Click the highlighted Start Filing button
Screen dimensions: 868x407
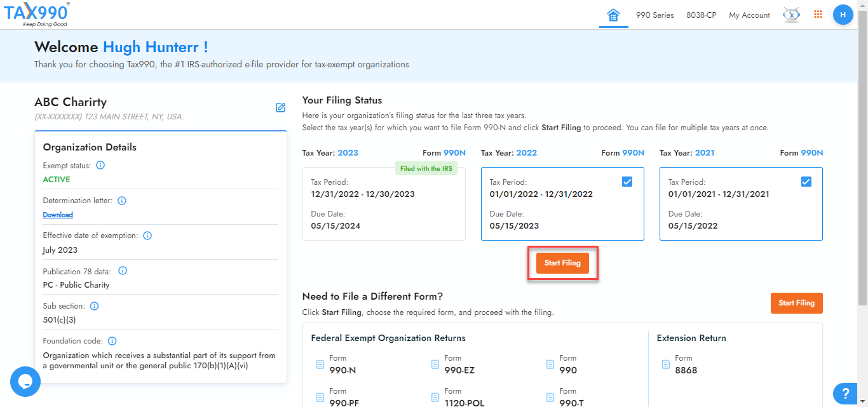click(562, 262)
